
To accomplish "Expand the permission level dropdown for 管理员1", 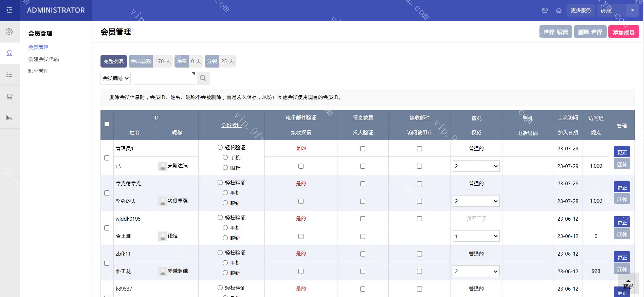I will [x=476, y=166].
